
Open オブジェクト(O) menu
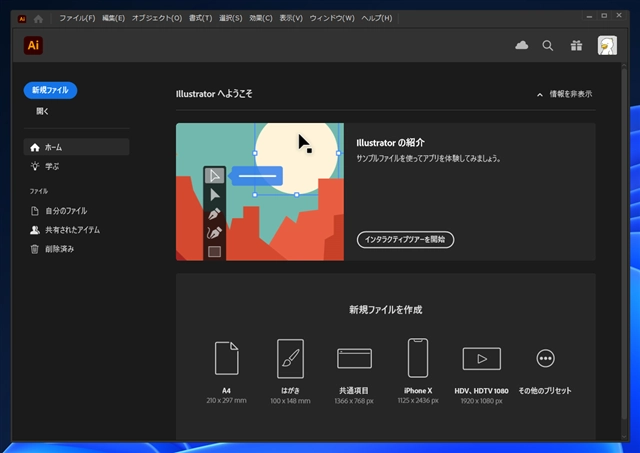pyautogui.click(x=157, y=18)
